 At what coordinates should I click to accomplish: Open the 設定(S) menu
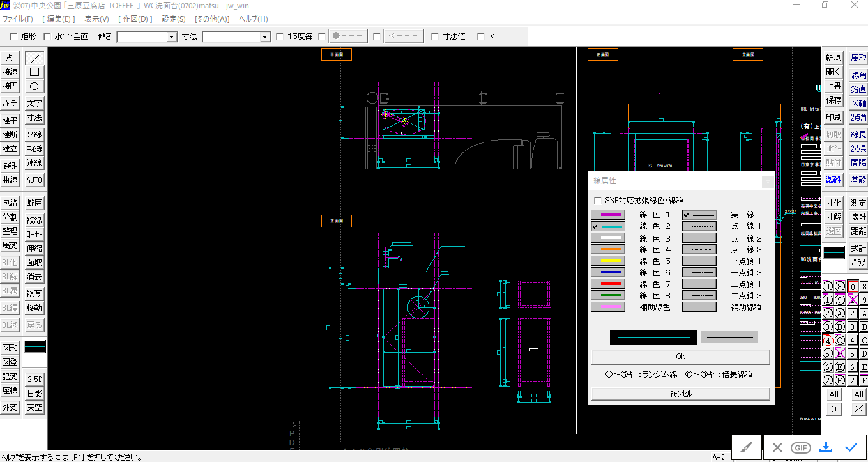coord(173,19)
